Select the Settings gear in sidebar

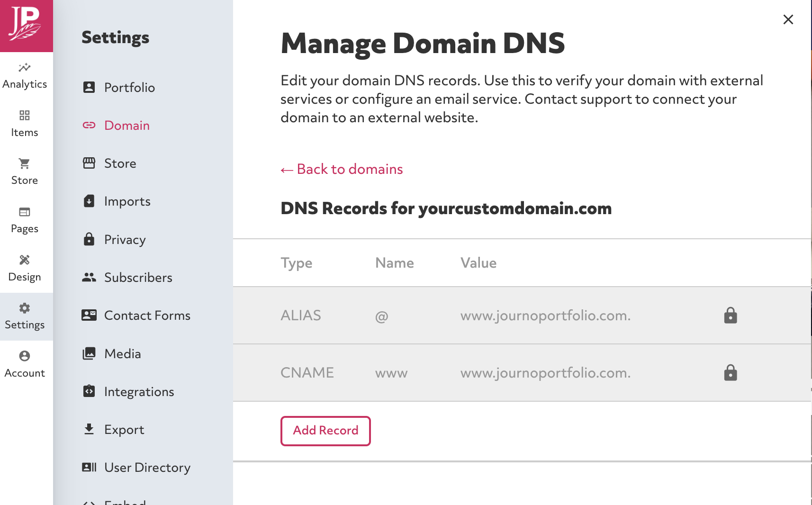(25, 316)
